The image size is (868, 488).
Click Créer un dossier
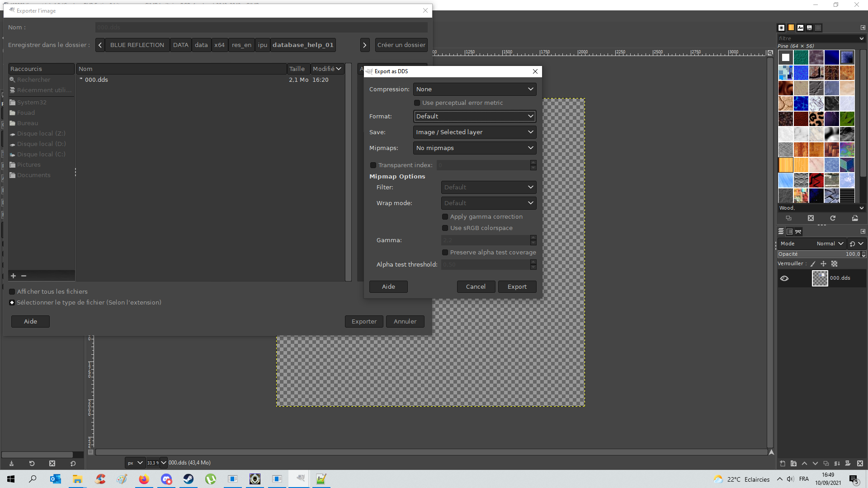(x=401, y=45)
